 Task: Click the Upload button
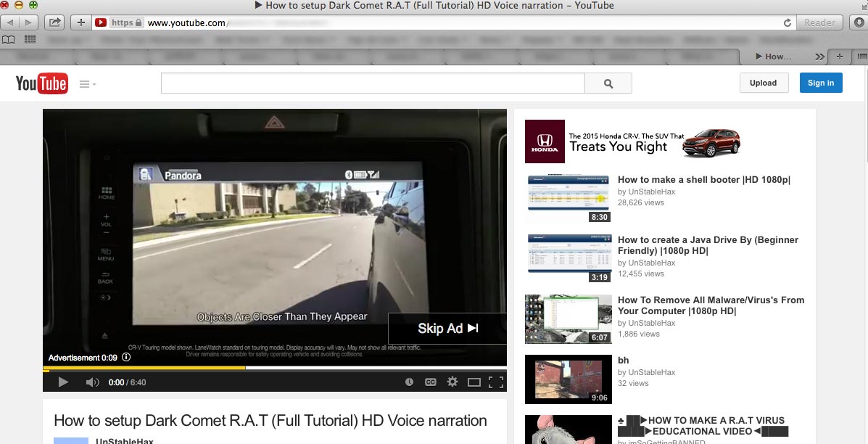point(763,83)
